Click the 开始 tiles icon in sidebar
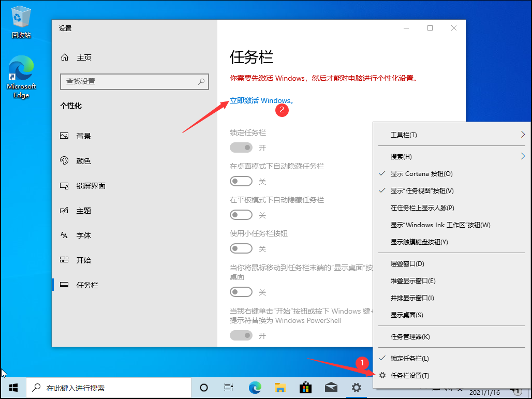532x399 pixels. [x=64, y=260]
